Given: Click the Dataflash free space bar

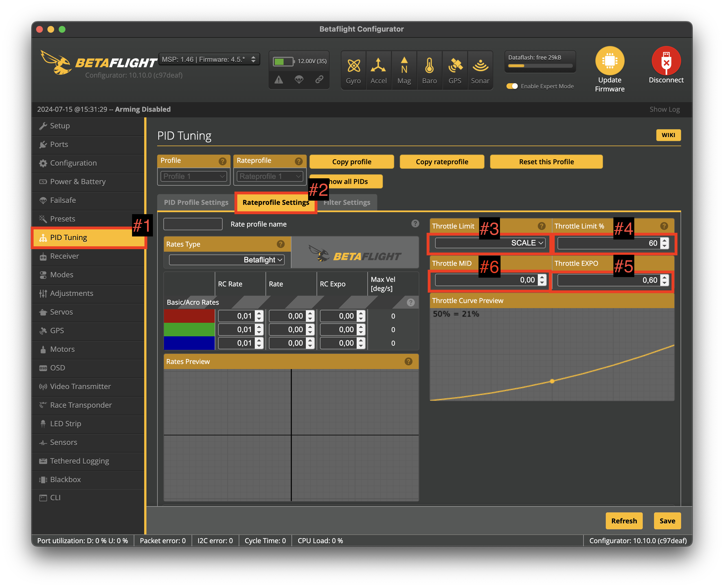Looking at the screenshot, I should point(540,66).
